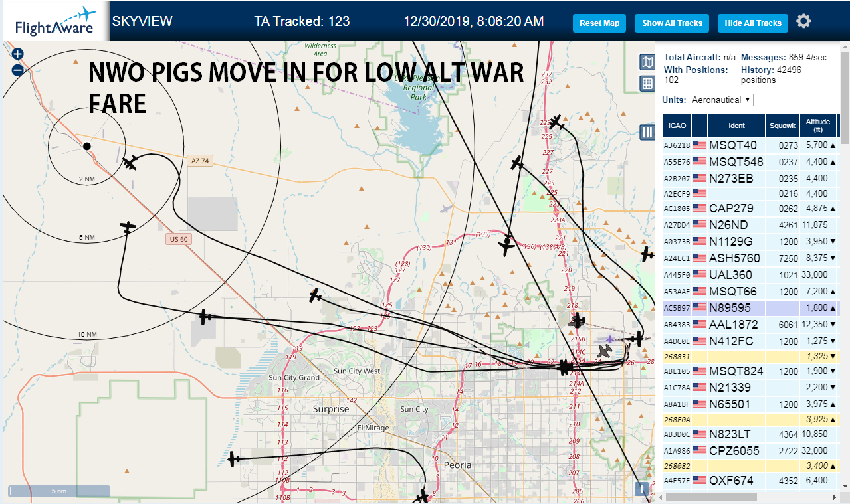This screenshot has width=850, height=504.
Task: Select row with ICAO A2ECF9
Action: pos(751,193)
